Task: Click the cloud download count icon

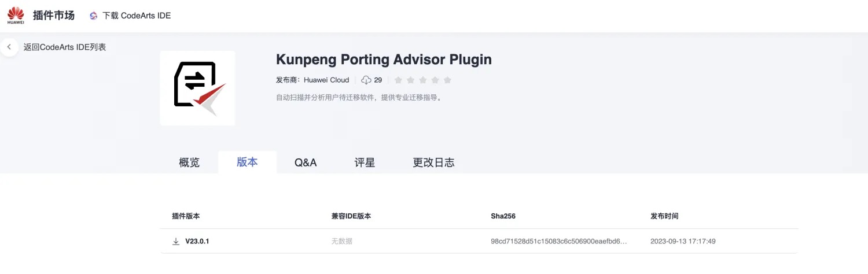Action: pos(366,80)
